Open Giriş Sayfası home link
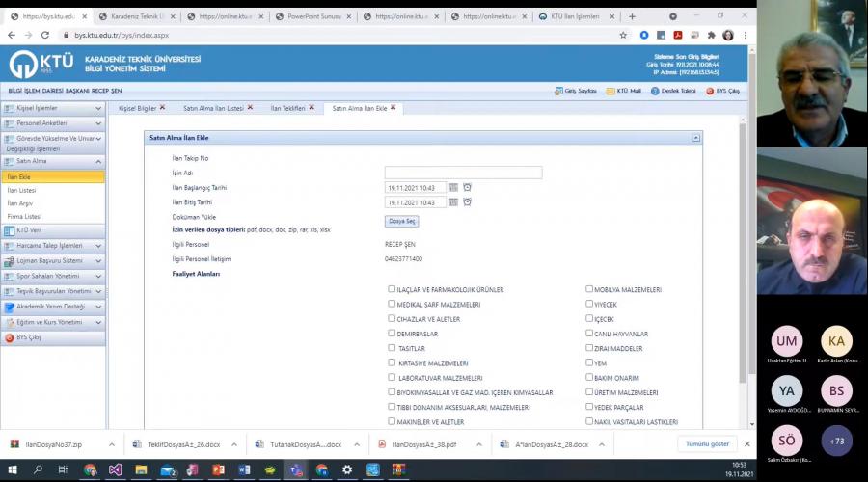 (575, 91)
